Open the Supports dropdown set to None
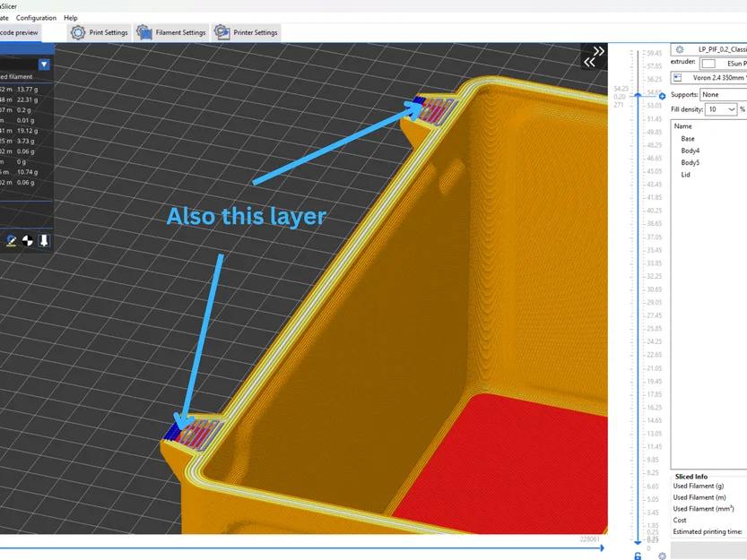Image resolution: width=747 pixels, height=560 pixels. (x=723, y=95)
